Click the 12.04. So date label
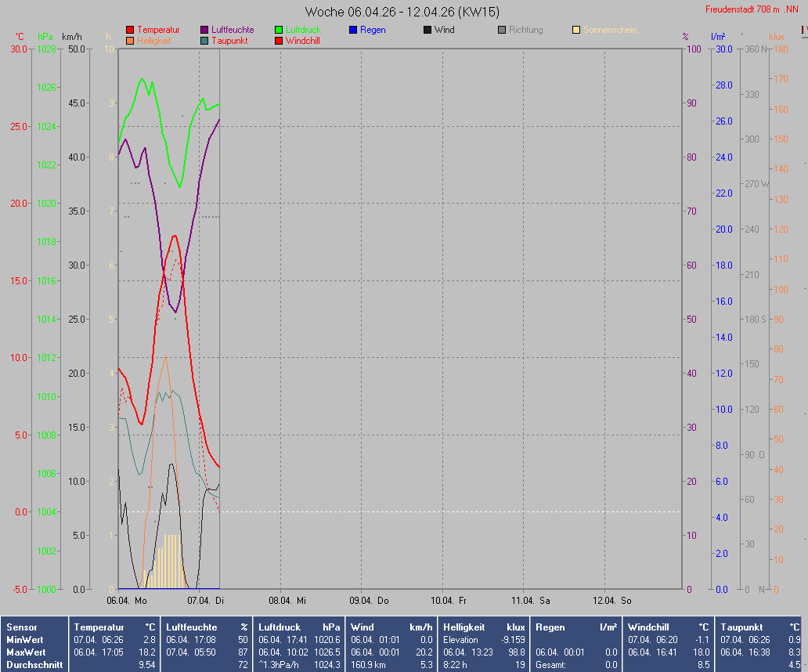The image size is (808, 672). [x=611, y=601]
